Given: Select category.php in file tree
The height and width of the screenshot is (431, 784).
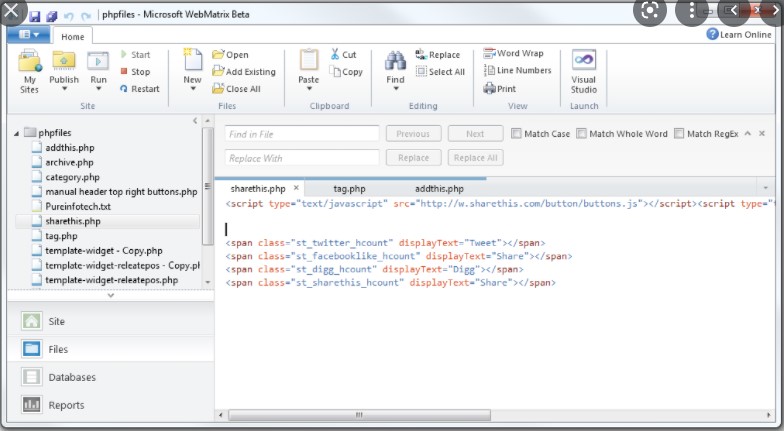Looking at the screenshot, I should 72,177.
